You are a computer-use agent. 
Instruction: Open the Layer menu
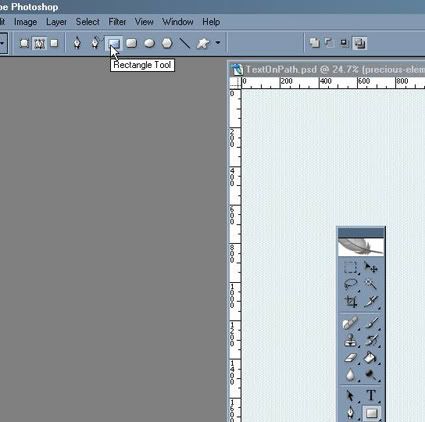tap(56, 22)
